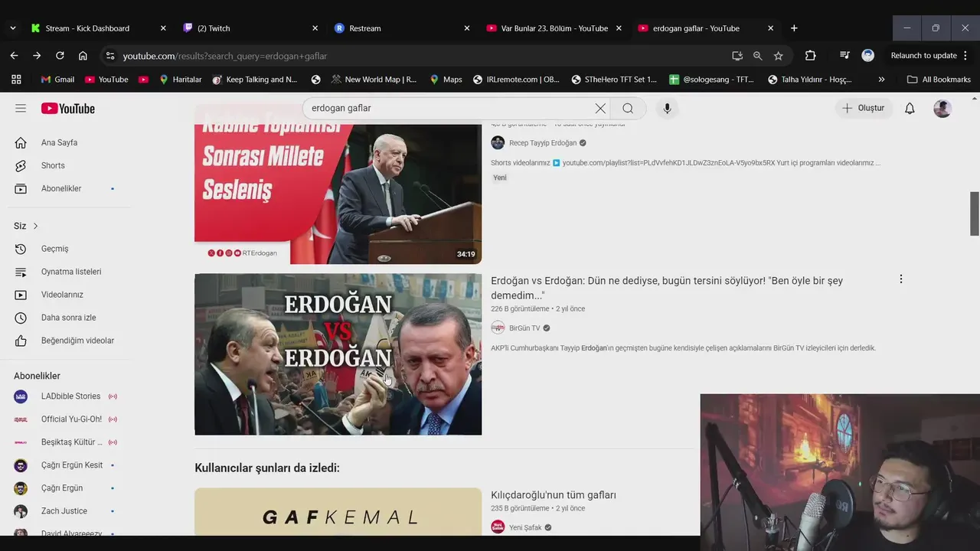
Task: Open Kılıçdaroğlu'nun tüm gafları video title
Action: click(554, 495)
